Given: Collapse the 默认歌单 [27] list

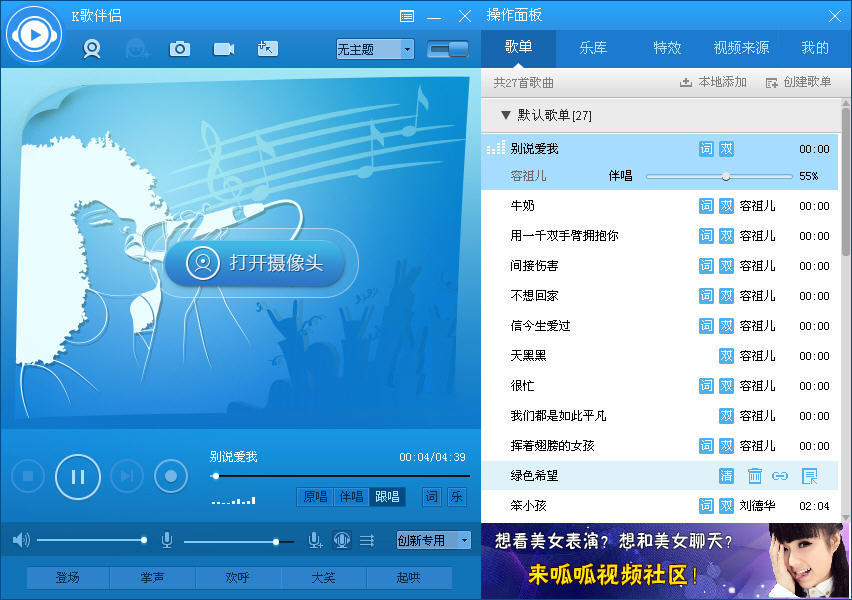Looking at the screenshot, I should pyautogui.click(x=506, y=115).
